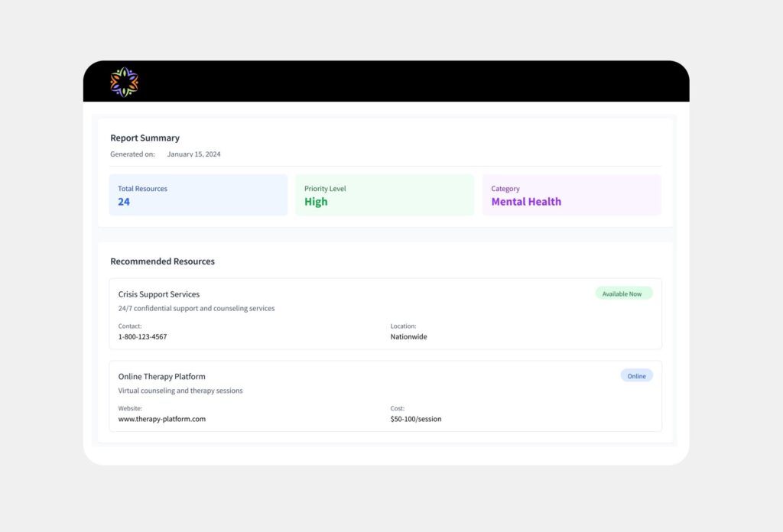Click the Nationwide location value
The height and width of the screenshot is (532, 783).
(408, 337)
